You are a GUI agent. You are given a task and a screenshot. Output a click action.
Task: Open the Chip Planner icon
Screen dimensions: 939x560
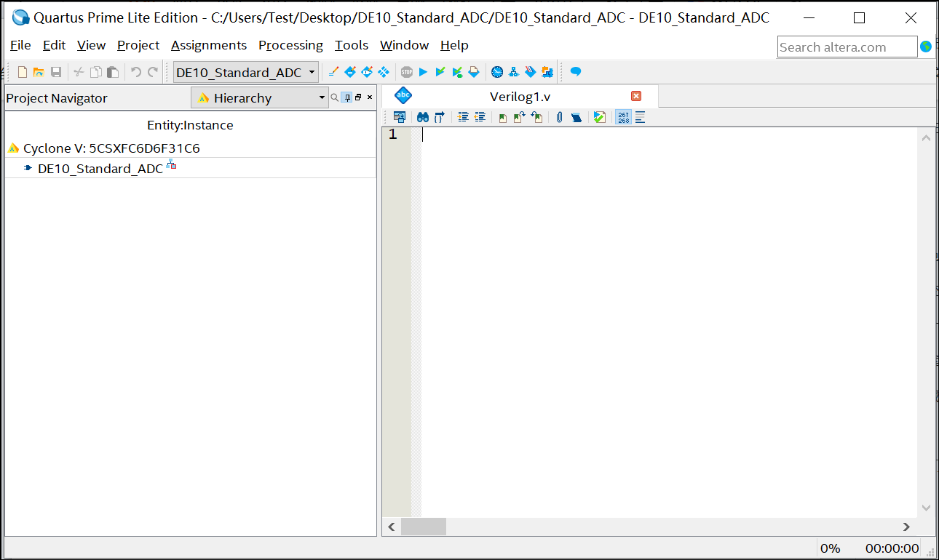pos(367,72)
